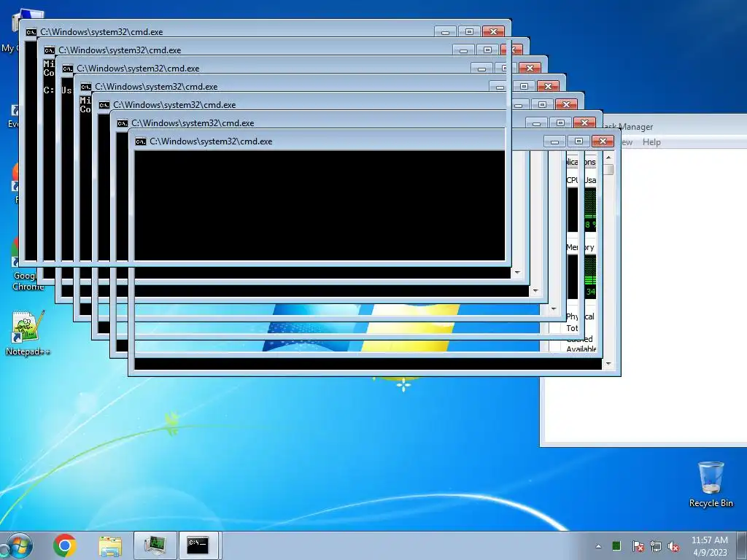Switch to Task Manager via taskbar button
This screenshot has width=747, height=560.
pos(155,545)
